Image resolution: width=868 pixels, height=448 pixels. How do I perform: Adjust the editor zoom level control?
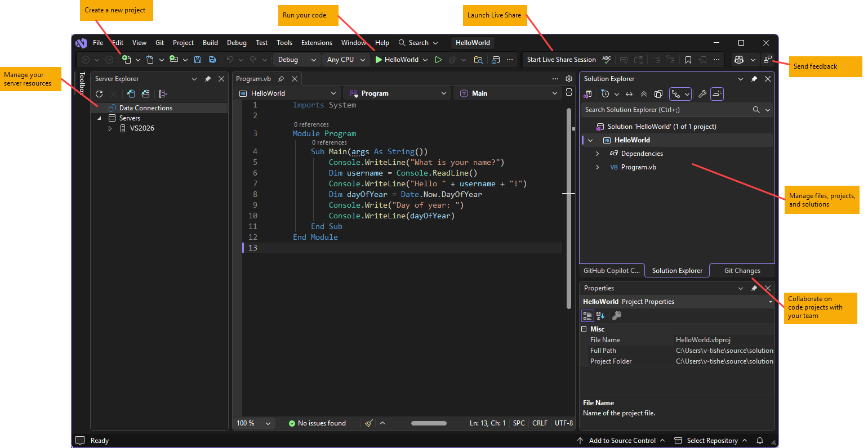253,423
